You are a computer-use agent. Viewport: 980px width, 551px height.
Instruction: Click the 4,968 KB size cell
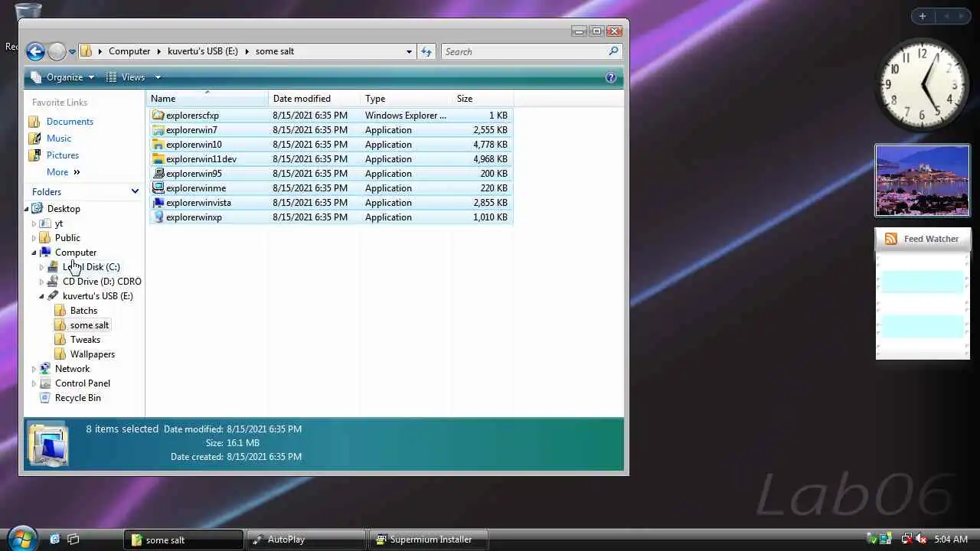coord(490,159)
